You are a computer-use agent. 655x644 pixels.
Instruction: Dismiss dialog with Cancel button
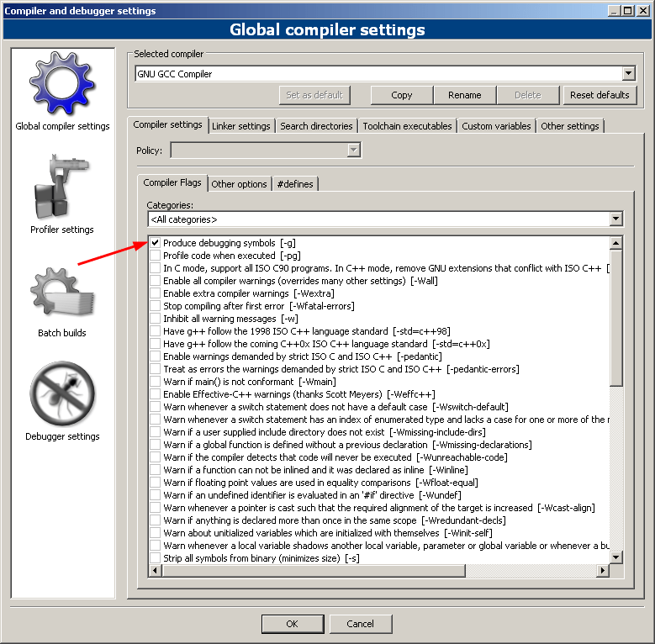360,624
